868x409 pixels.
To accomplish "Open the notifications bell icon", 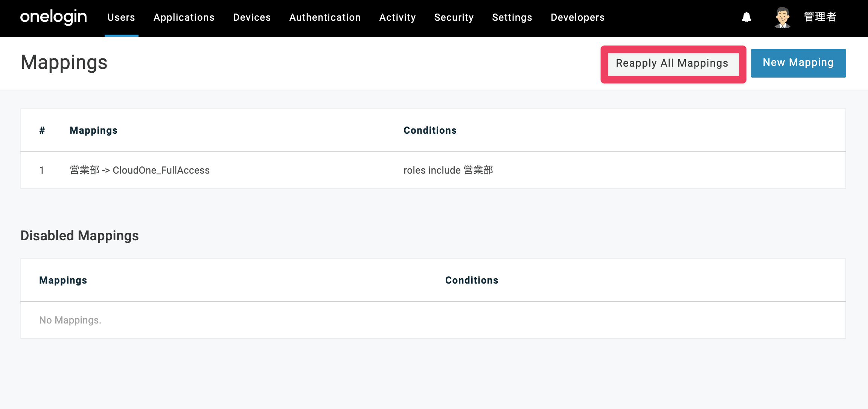I will 746,17.
